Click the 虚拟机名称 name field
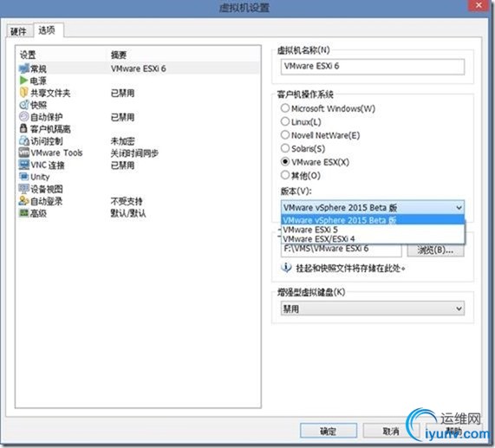Image resolution: width=495 pixels, height=448 pixels. (x=373, y=67)
